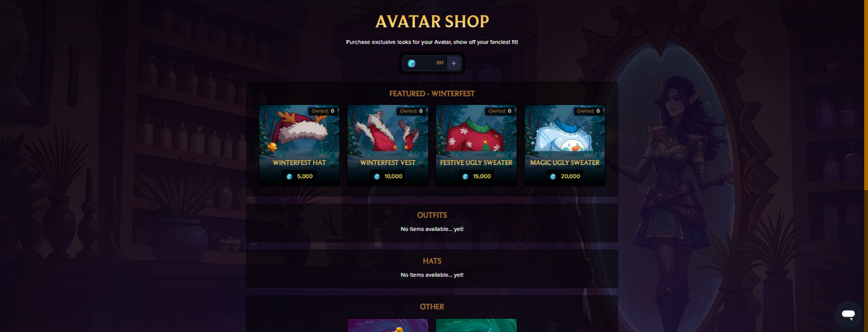Screen dimensions: 868x332
Task: Buy Festive Ugly Sweater for 15,000
Action: [x=476, y=177]
